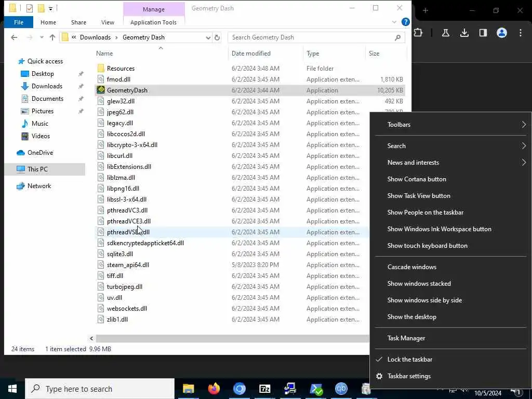This screenshot has width=532, height=399.
Task: Click the search magnifier icon in Explorer
Action: point(397,37)
